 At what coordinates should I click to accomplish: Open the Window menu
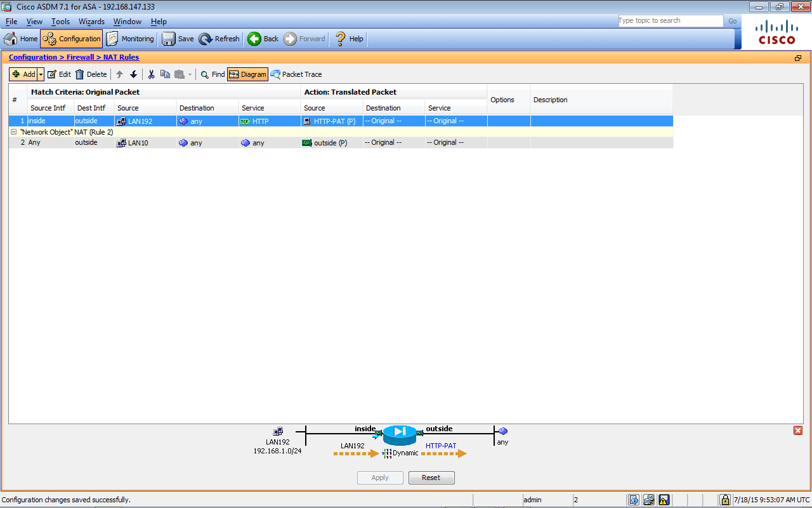[128, 22]
